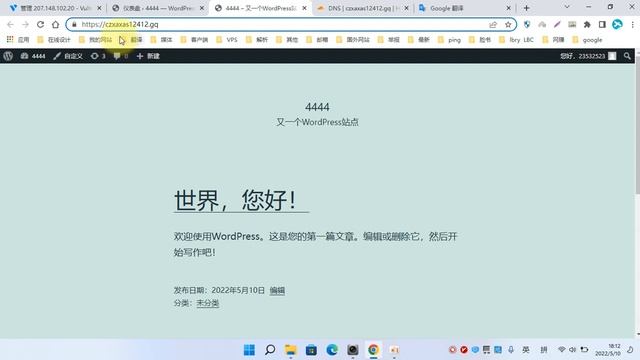Open the lbry LBC bookmark folder
Image resolution: width=640 pixels, height=360 pixels.
point(516,40)
